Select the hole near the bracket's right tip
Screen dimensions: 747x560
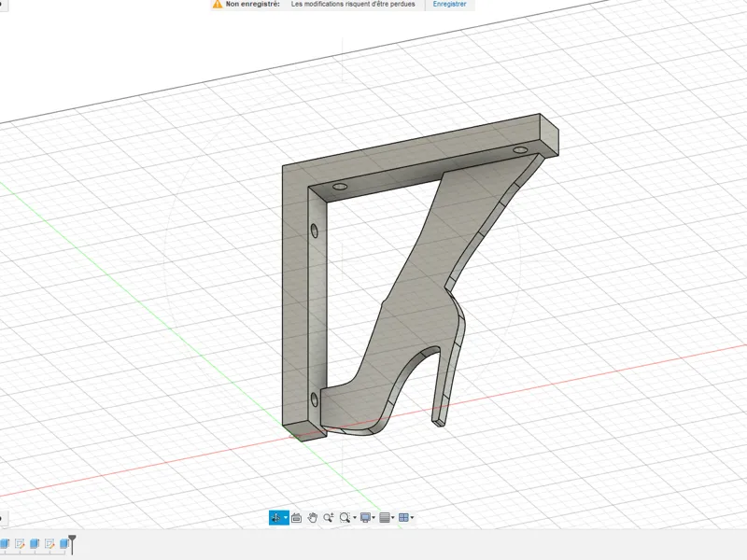[x=520, y=150]
